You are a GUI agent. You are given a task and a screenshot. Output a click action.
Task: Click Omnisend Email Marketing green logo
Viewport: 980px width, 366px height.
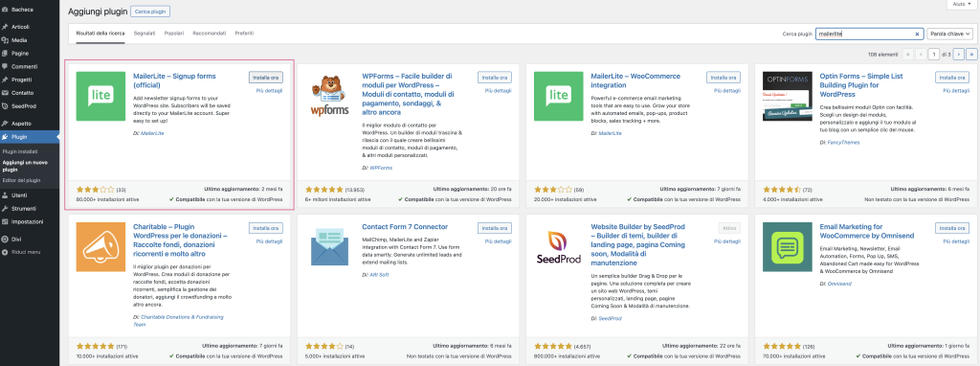[x=787, y=246]
